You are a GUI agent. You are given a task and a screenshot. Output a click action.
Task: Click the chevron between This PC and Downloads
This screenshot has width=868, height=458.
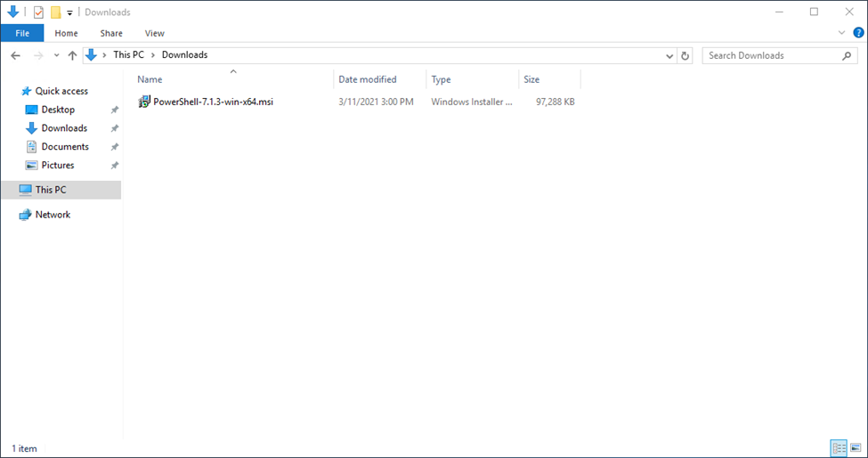tap(153, 55)
